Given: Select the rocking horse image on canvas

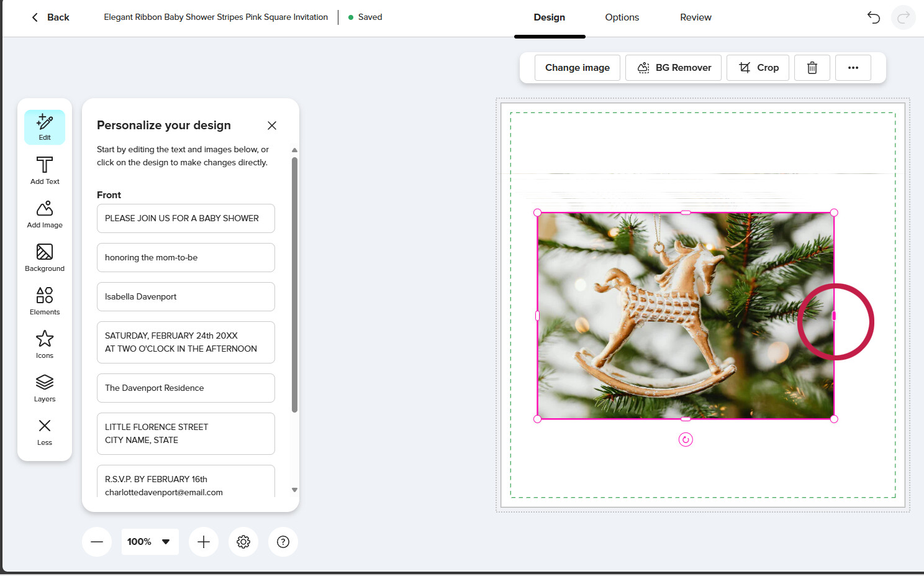Looking at the screenshot, I should pyautogui.click(x=686, y=316).
